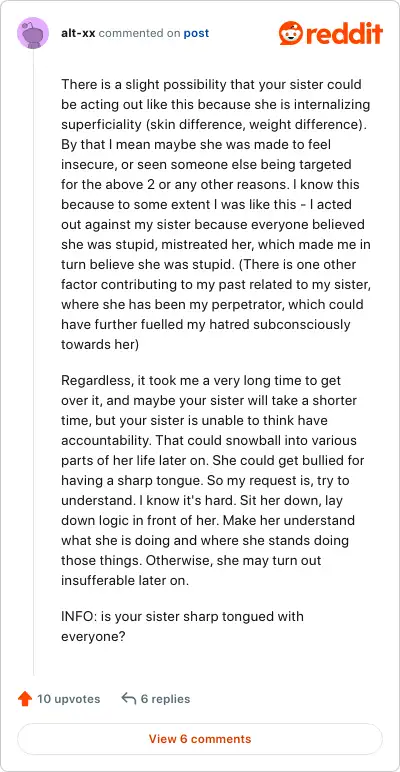Open the alt-xx user avatar
This screenshot has height=772, width=400.
click(x=33, y=33)
